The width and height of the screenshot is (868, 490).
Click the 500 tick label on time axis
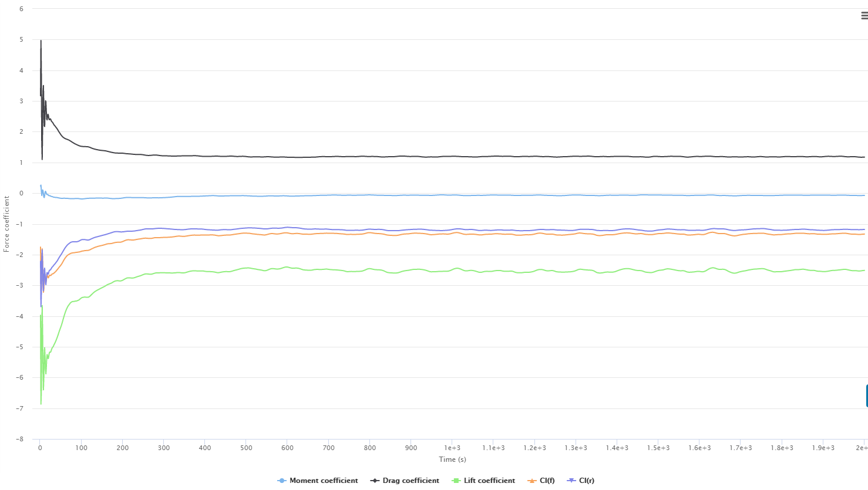coord(246,448)
